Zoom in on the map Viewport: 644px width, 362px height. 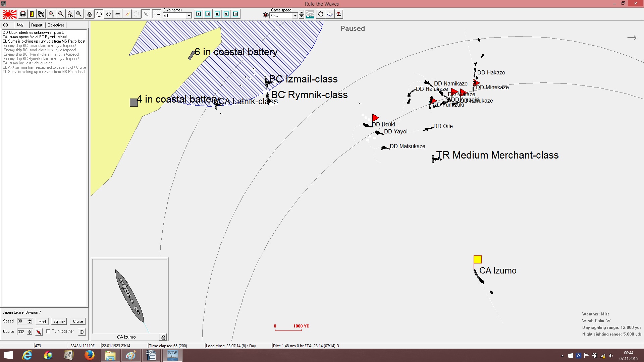click(x=51, y=14)
